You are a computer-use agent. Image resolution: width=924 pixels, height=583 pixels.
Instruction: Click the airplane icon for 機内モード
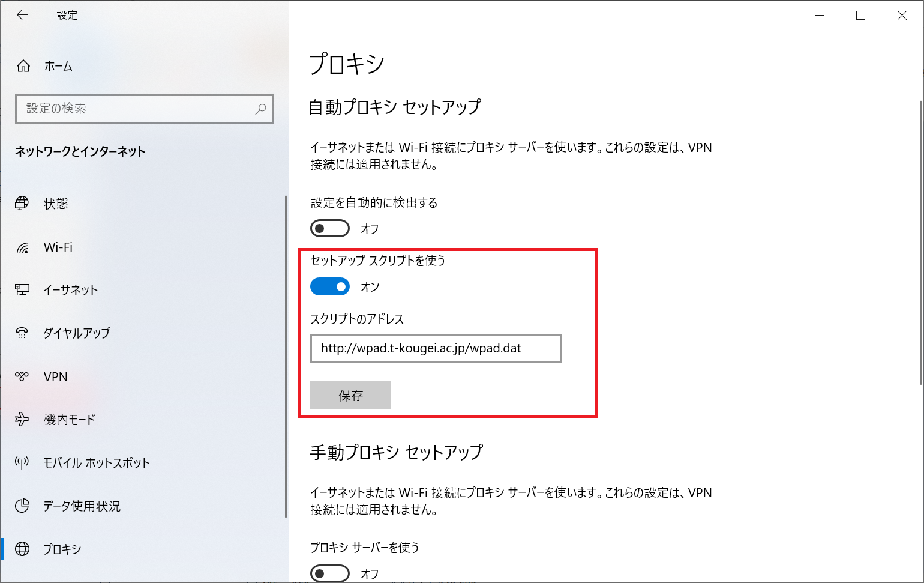[22, 419]
